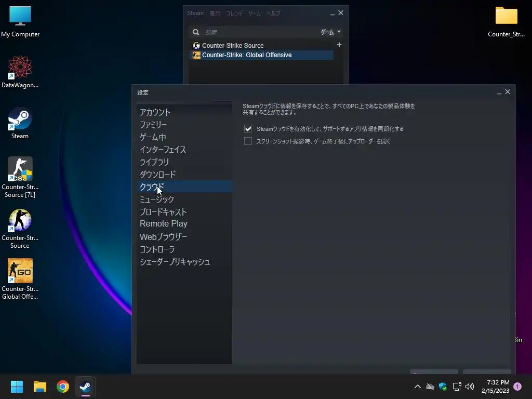Click the CS:GO game icon in list
The image size is (532, 399).
click(196, 55)
